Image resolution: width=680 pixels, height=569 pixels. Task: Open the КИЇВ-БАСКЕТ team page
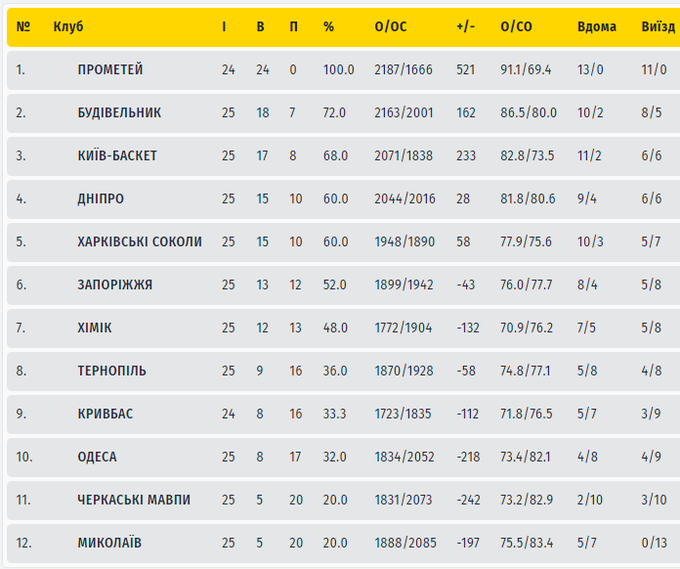(117, 156)
